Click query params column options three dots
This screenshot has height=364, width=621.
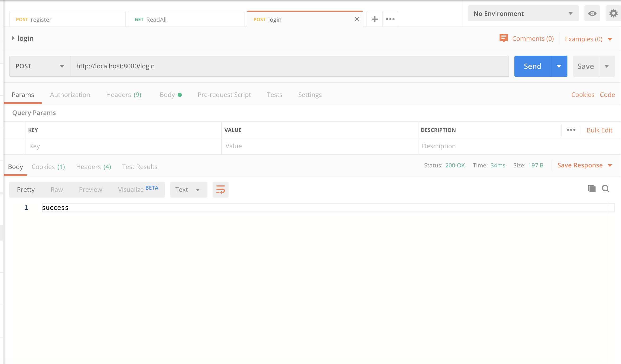click(x=571, y=130)
